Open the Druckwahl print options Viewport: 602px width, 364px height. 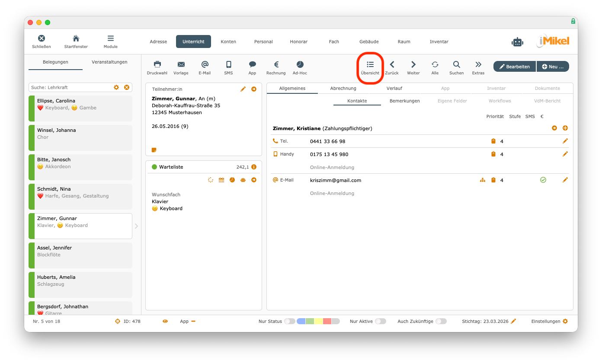coord(157,67)
